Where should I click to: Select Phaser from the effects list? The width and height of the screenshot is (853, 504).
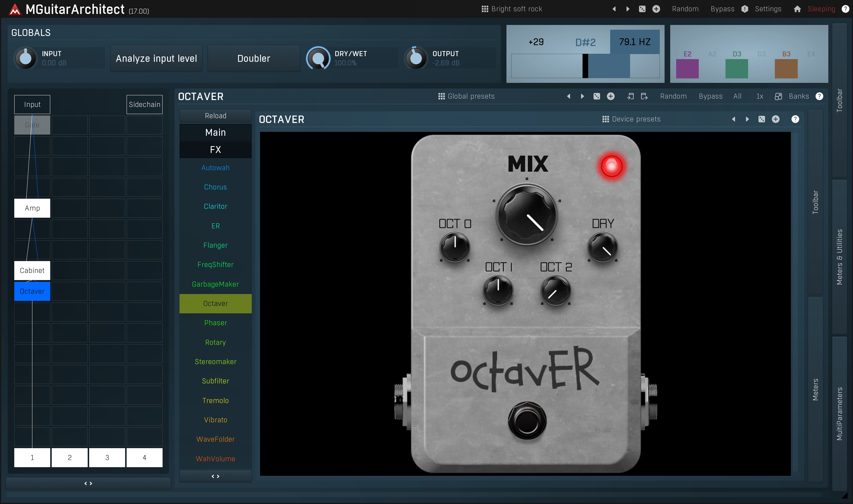(215, 323)
